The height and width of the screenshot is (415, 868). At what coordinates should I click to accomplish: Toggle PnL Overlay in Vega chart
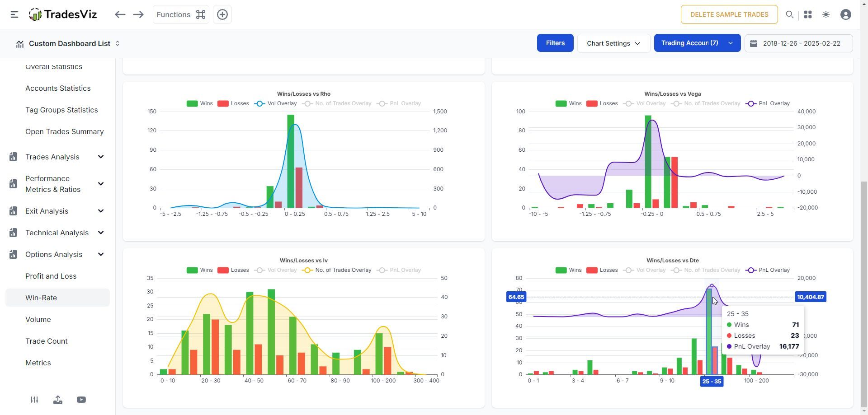click(768, 103)
